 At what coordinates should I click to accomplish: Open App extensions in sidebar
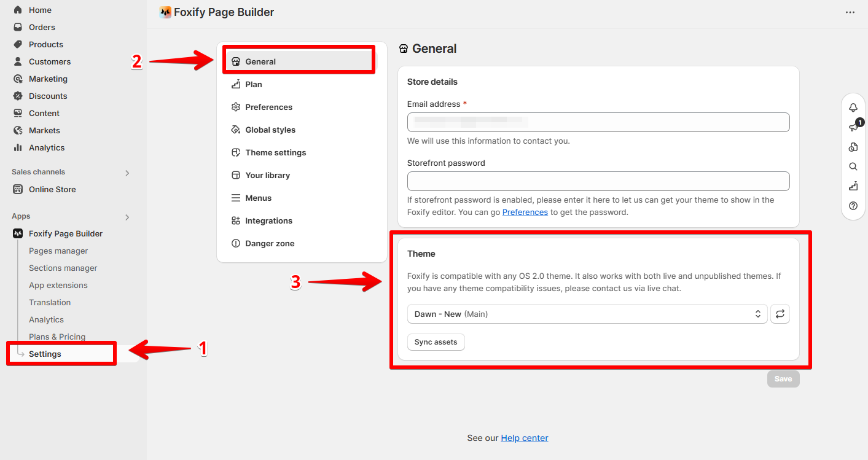point(58,285)
